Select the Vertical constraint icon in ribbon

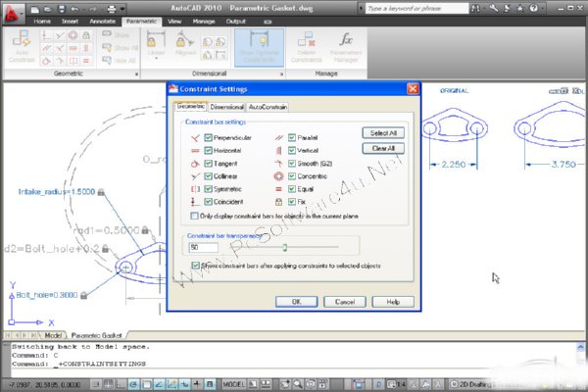pyautogui.click(x=86, y=48)
